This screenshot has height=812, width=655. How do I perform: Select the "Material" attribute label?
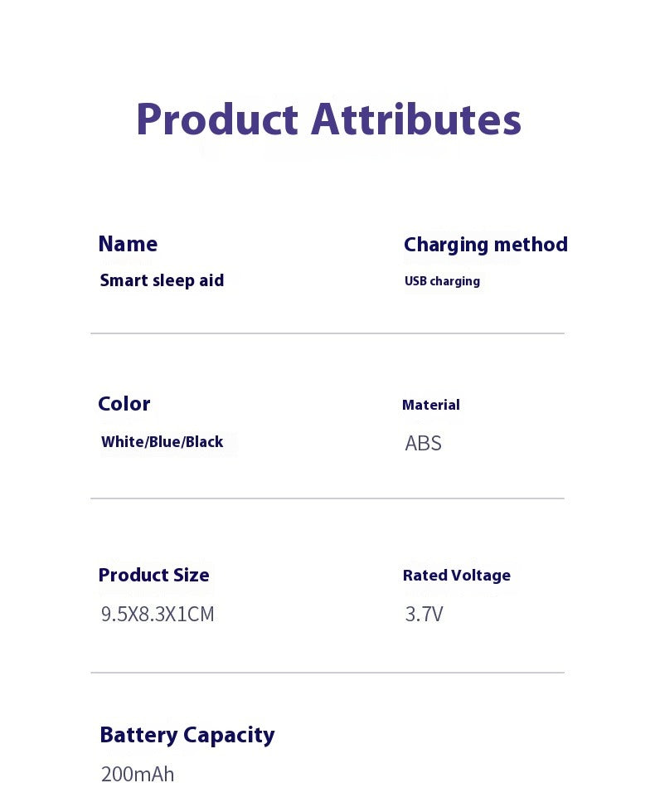(x=430, y=405)
